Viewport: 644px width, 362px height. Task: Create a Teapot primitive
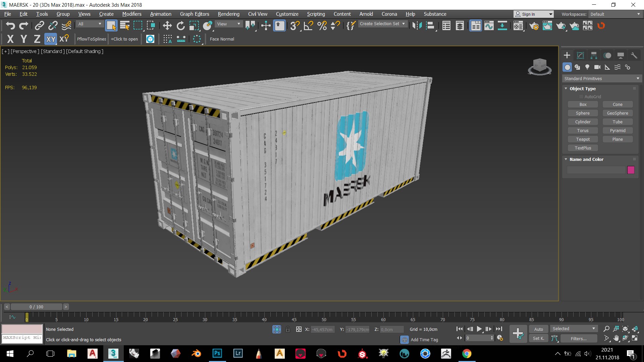click(x=583, y=139)
